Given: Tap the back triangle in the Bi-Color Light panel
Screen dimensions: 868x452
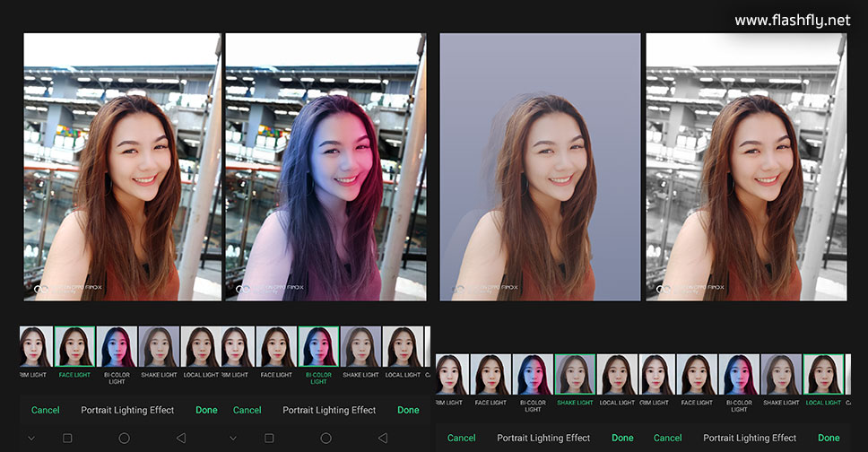Looking at the screenshot, I should tap(383, 439).
